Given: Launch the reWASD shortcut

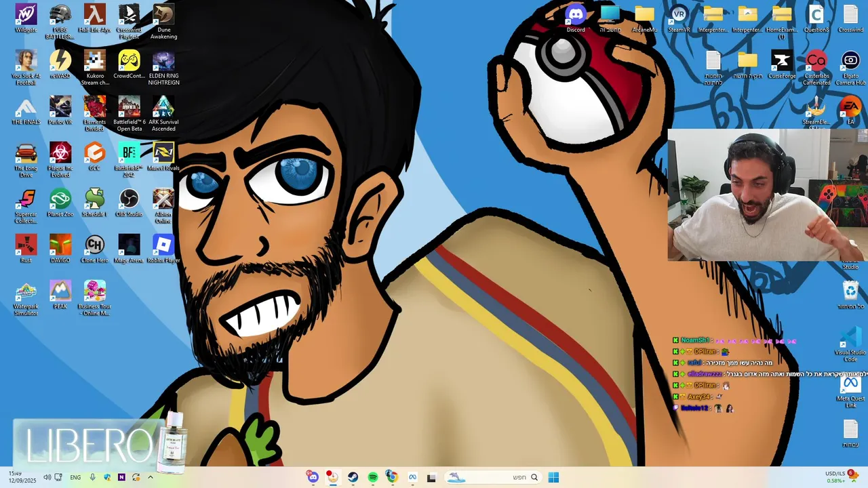Looking at the screenshot, I should (60, 64).
